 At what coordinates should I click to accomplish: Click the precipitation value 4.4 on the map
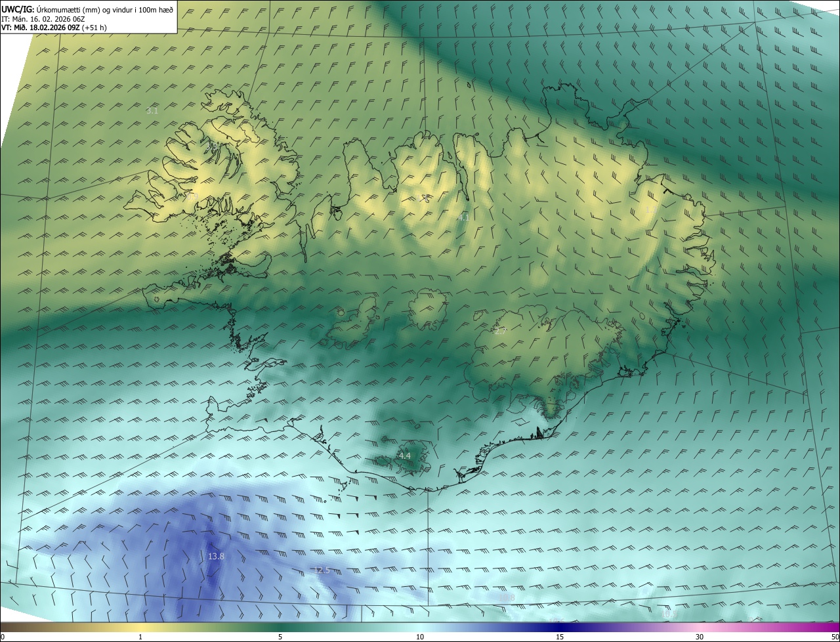point(404,456)
